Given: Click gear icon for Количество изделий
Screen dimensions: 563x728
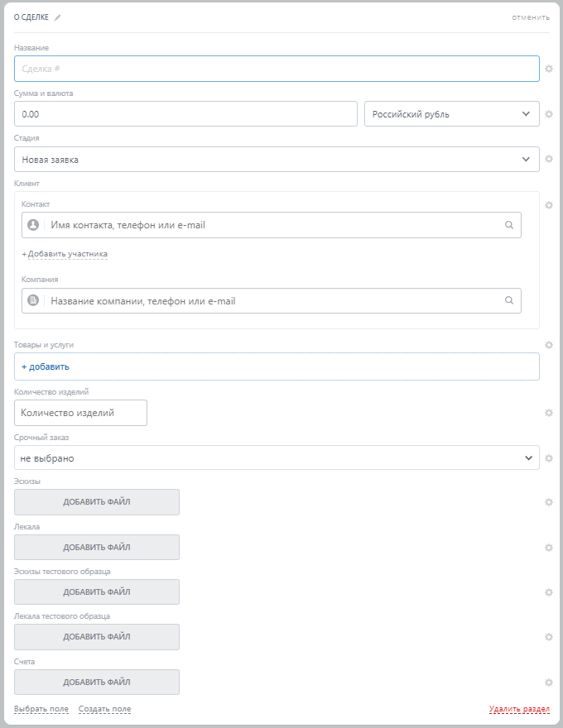Looking at the screenshot, I should (548, 413).
